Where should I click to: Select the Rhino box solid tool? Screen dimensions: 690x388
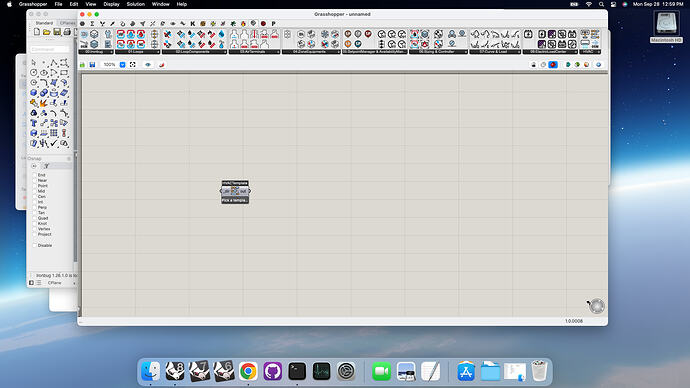[x=34, y=93]
